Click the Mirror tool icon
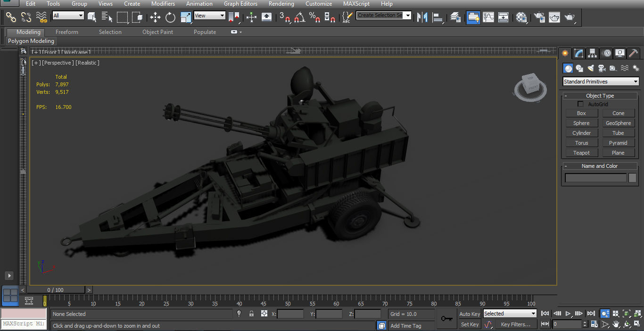This screenshot has width=644, height=331. coord(422,17)
